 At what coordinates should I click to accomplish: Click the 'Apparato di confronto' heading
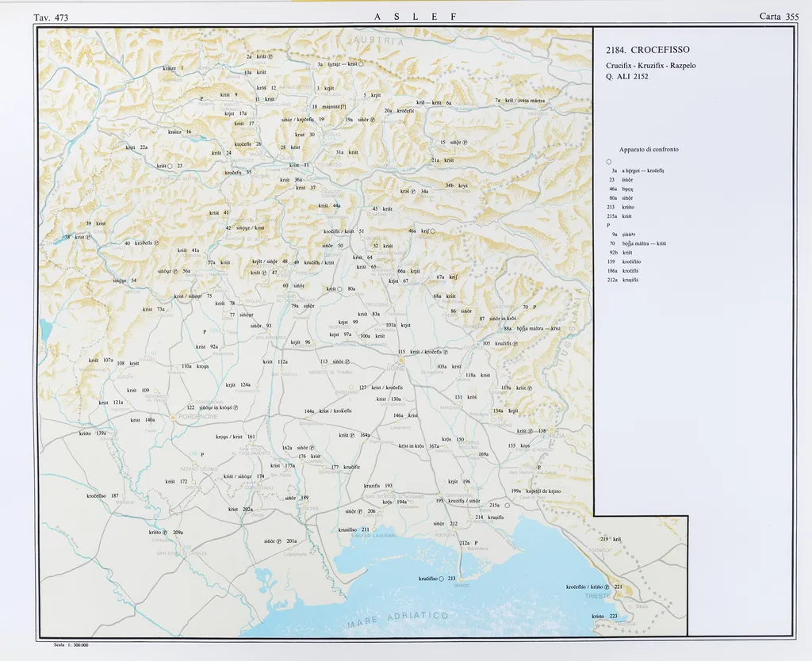(x=649, y=149)
